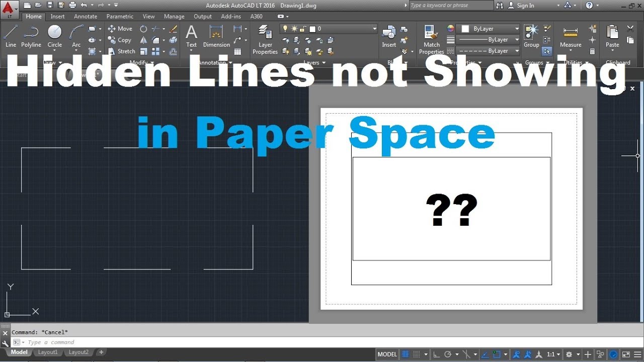Toggle Clean Screen in status bar
Screen dimensions: 644x362
coord(626,354)
